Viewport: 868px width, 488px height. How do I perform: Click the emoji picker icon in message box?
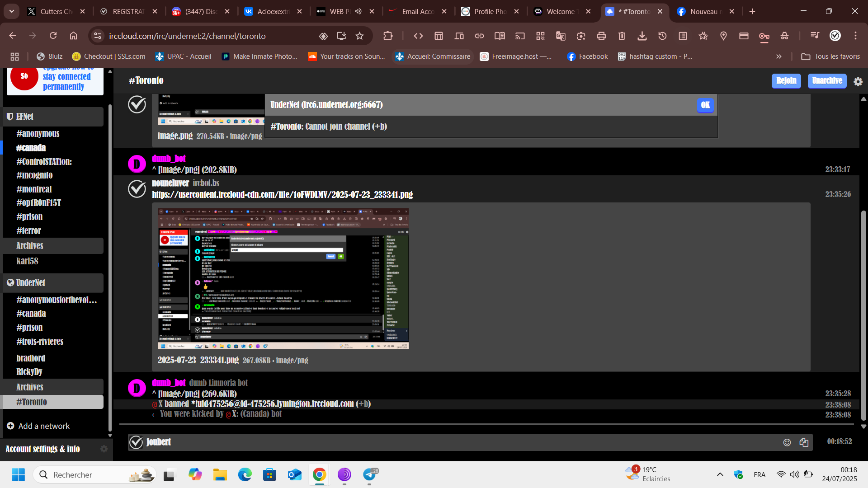tap(787, 442)
